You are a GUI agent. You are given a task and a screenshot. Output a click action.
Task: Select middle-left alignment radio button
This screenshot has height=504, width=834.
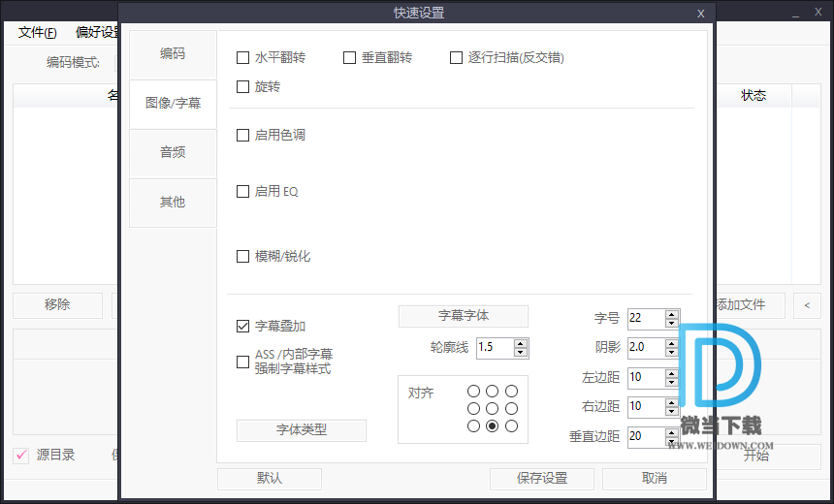click(x=473, y=409)
